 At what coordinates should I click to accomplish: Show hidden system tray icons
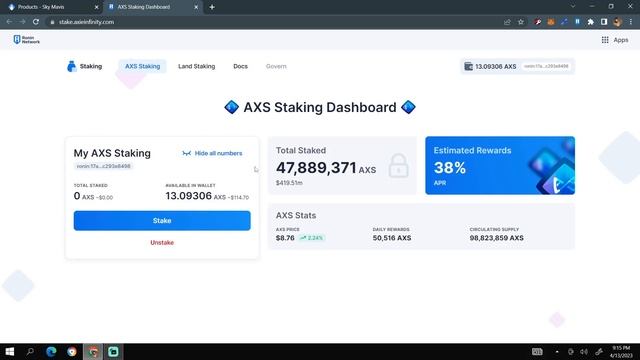pyautogui.click(x=557, y=352)
